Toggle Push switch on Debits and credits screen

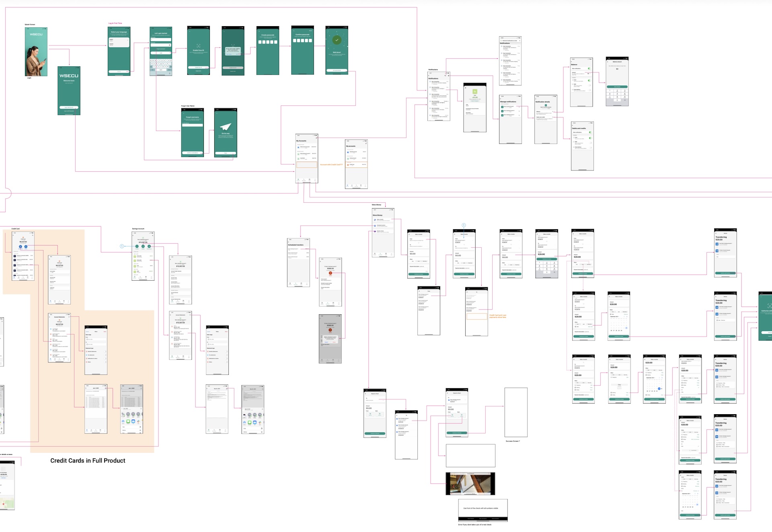590,138
